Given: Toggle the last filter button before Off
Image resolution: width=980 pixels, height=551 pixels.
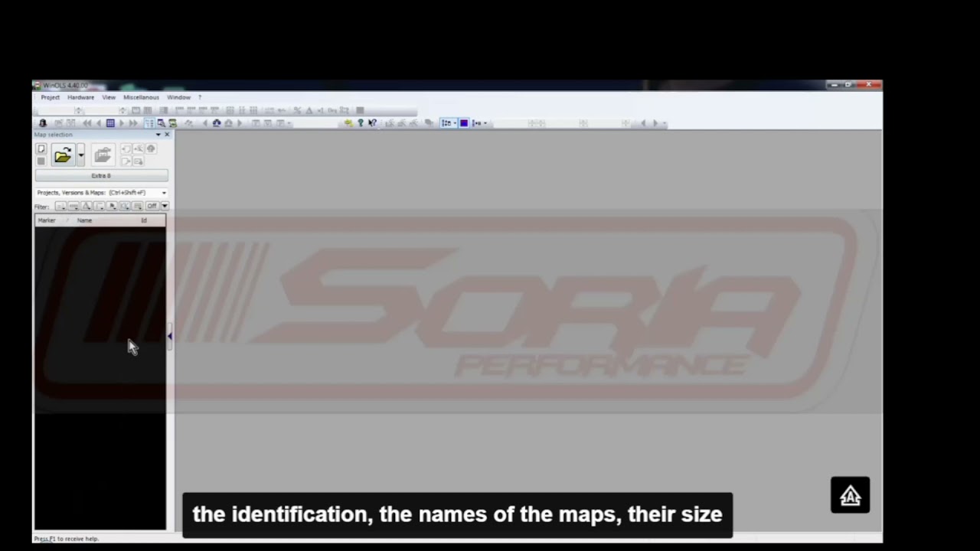Looking at the screenshot, I should (137, 206).
